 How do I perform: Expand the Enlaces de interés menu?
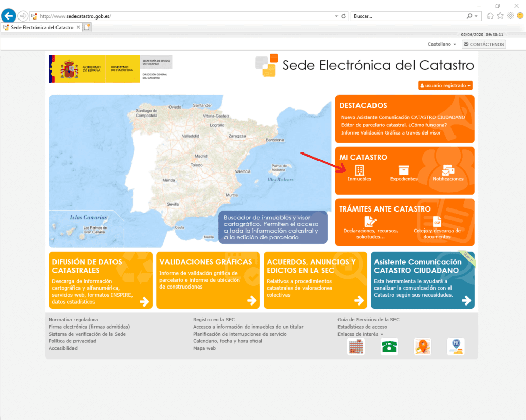pos(360,334)
